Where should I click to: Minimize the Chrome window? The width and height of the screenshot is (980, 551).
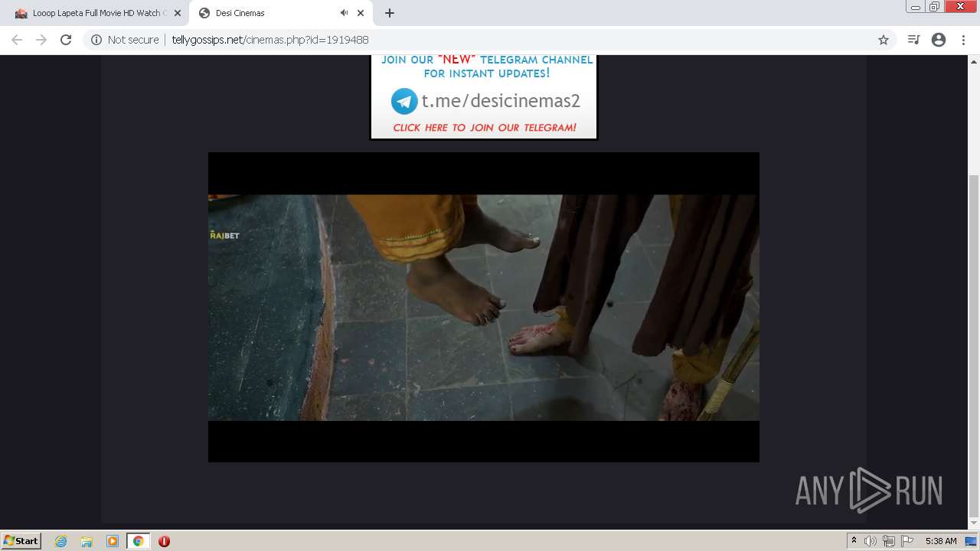point(916,7)
